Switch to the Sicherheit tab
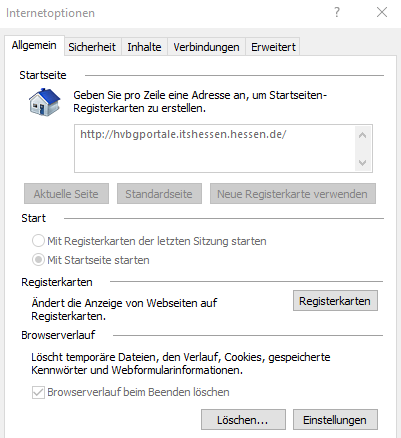This screenshot has height=438, width=401. (92, 47)
